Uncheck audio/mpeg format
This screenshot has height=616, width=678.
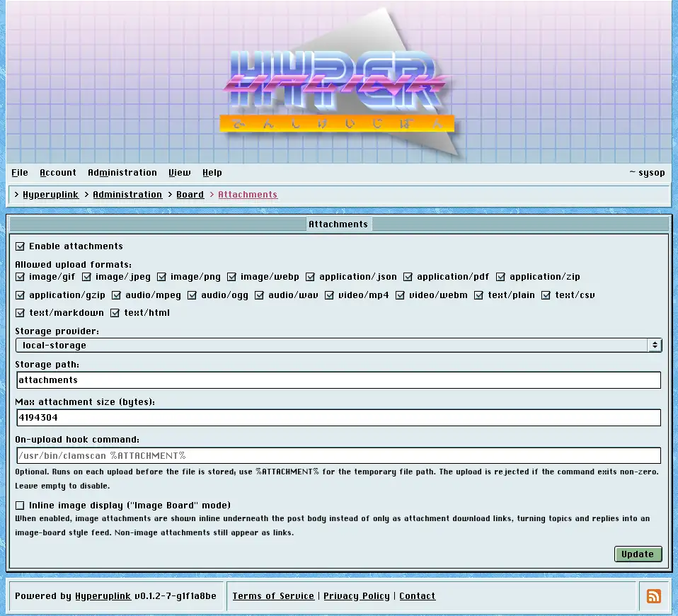pos(116,295)
